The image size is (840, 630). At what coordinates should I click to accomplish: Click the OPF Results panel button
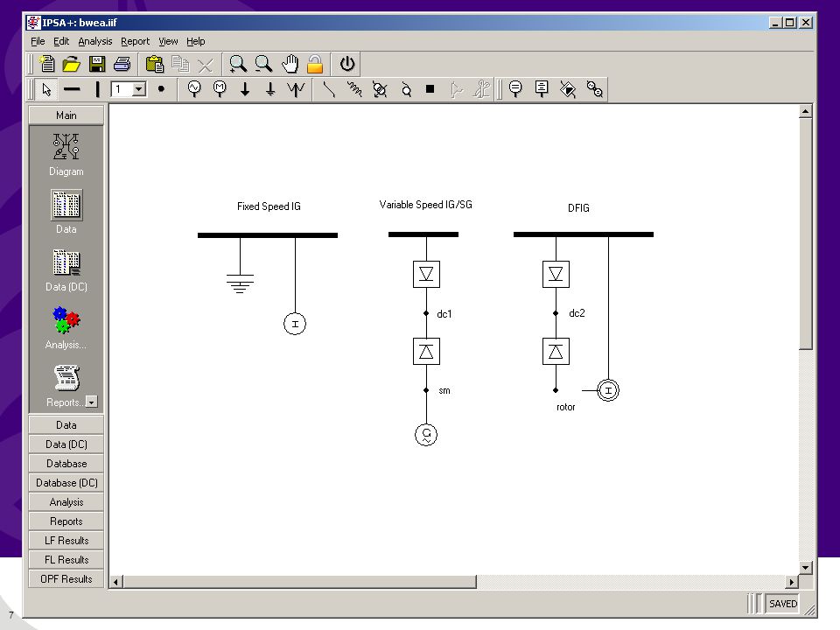pyautogui.click(x=66, y=579)
